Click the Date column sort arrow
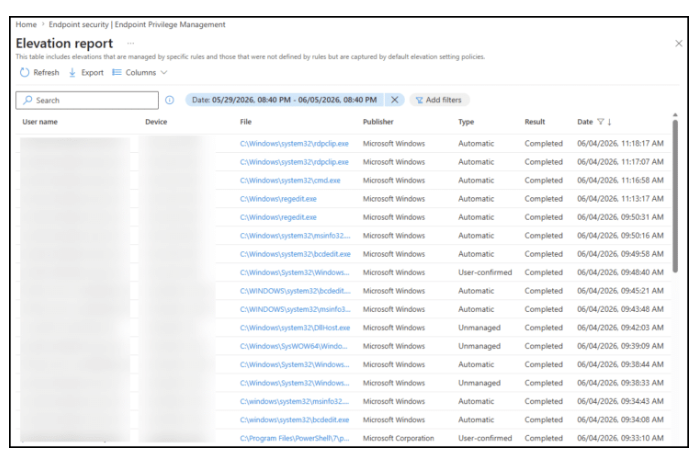The image size is (699, 466). click(x=609, y=122)
